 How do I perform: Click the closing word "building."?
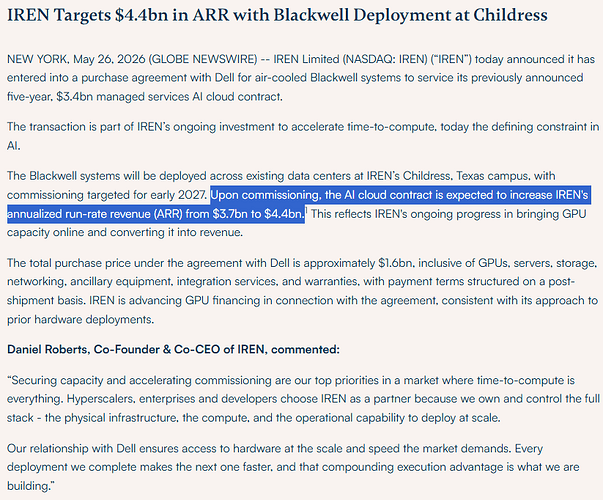pyautogui.click(x=31, y=486)
